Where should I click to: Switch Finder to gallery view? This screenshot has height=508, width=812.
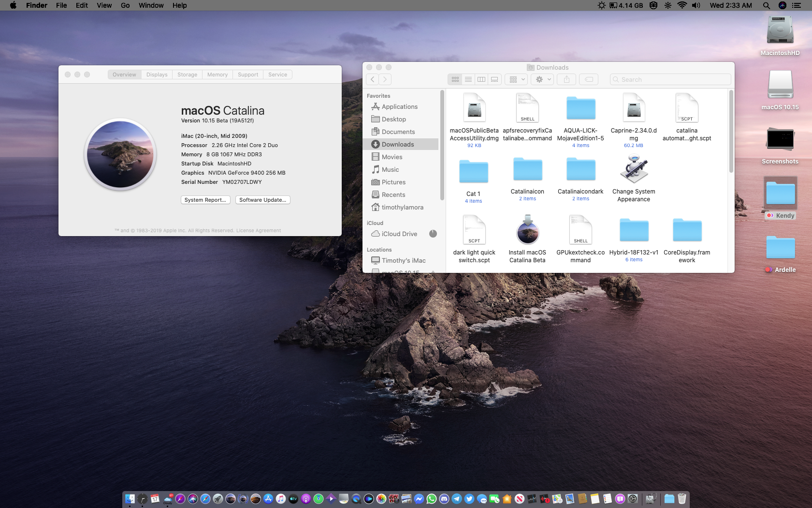coord(494,79)
